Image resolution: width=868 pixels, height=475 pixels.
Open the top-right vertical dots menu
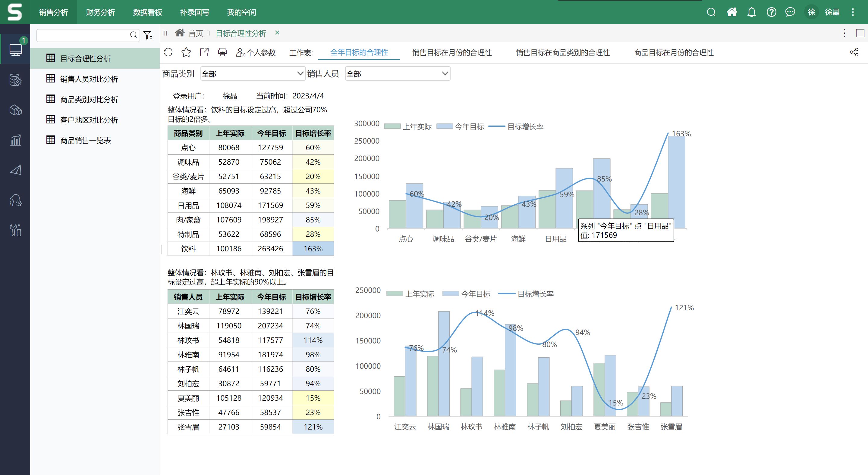[x=853, y=12]
